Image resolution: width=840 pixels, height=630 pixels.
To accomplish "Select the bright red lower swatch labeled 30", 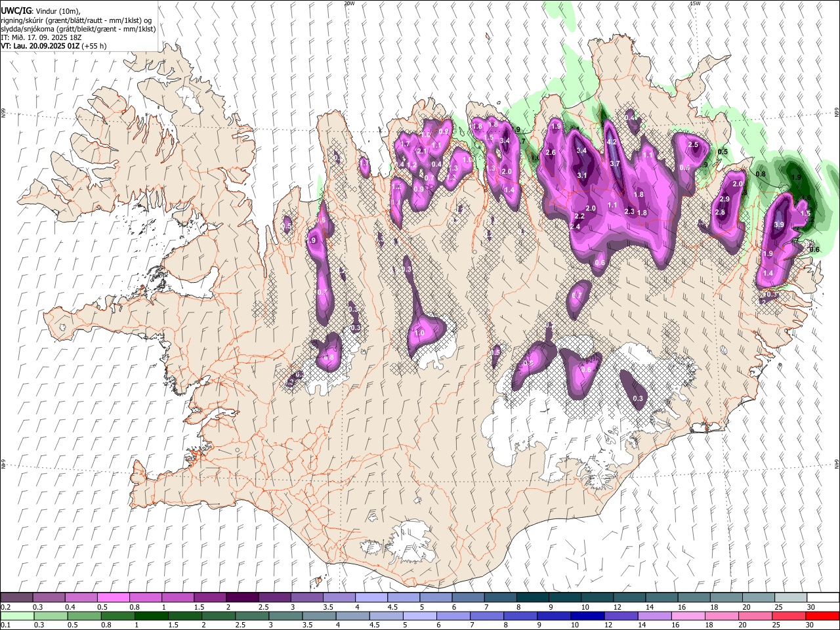I will click(822, 616).
